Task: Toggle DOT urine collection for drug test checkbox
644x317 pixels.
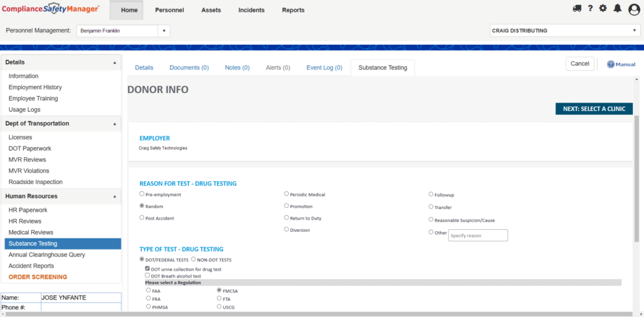Action: pos(147,268)
